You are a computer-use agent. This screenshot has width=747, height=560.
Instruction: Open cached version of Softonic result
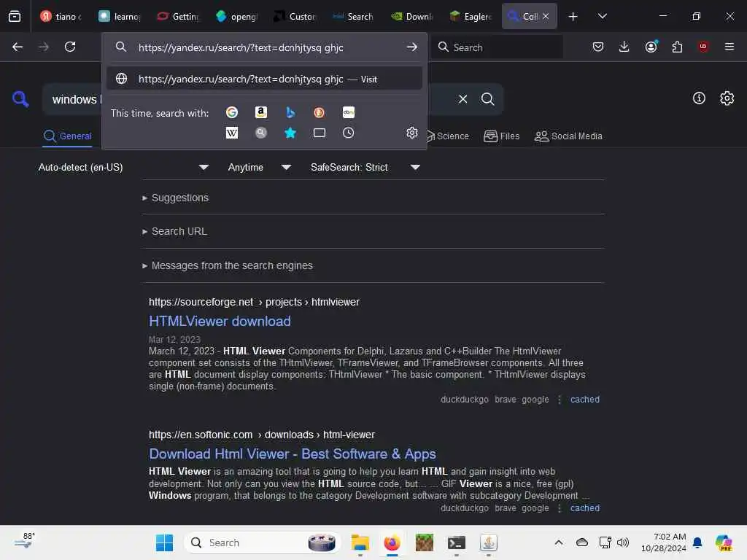point(585,508)
